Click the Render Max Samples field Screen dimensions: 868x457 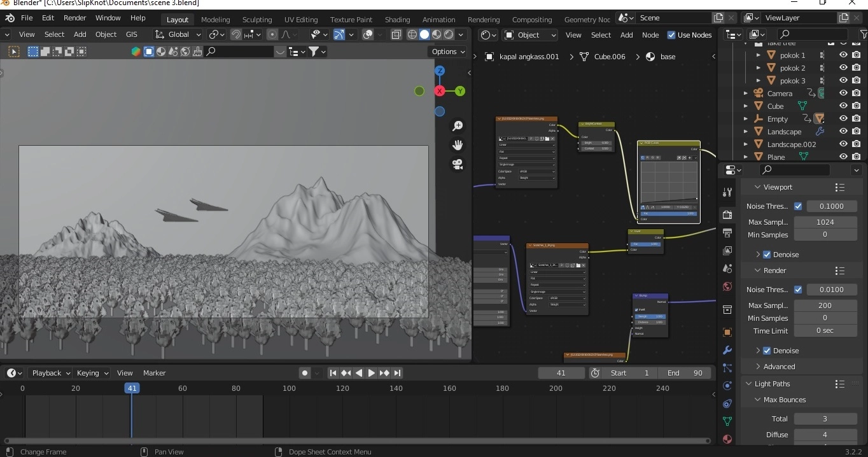point(825,306)
